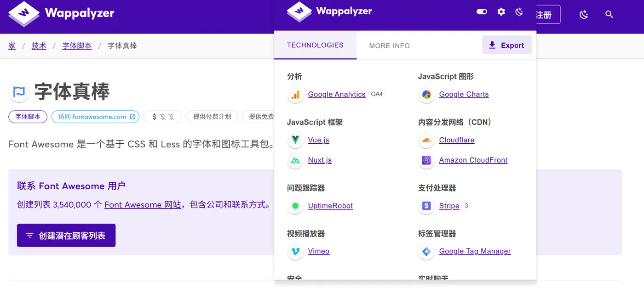
Task: Click the Google Analytics icon under 分析
Action: click(295, 95)
